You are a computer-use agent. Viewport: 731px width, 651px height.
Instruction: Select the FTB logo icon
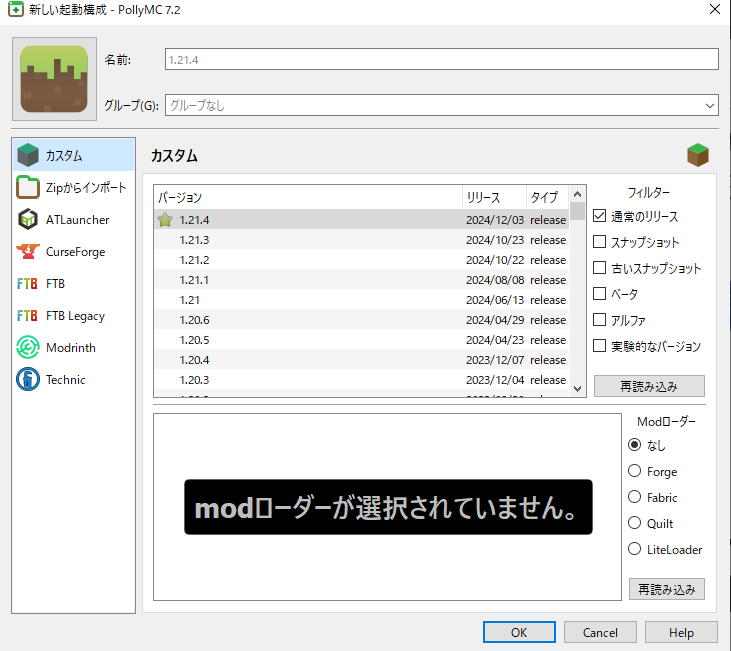pos(27,284)
